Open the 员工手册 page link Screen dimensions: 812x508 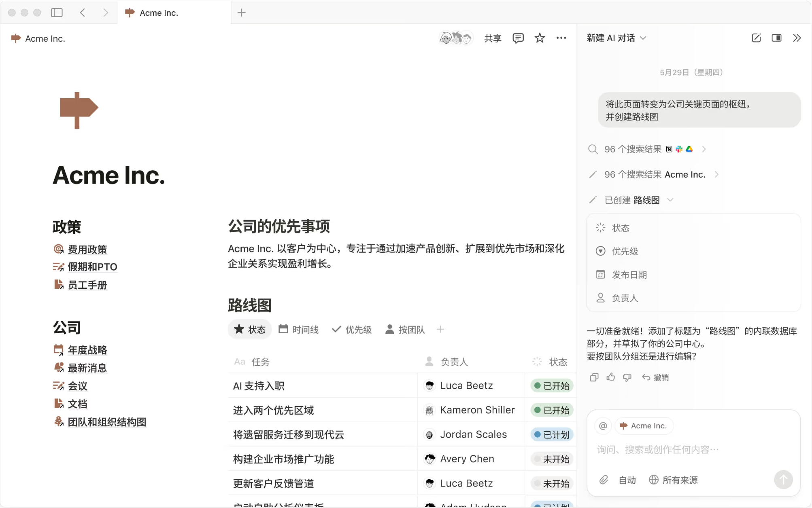[x=87, y=284]
